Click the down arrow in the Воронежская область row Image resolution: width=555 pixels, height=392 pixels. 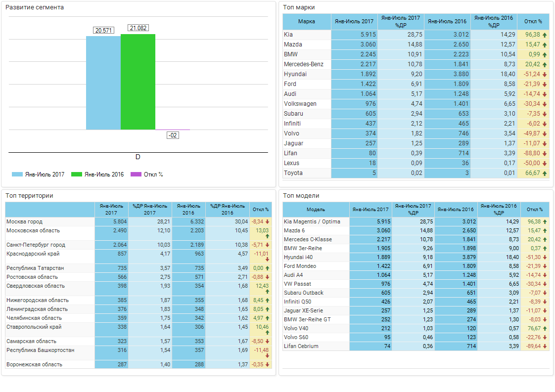click(267, 364)
